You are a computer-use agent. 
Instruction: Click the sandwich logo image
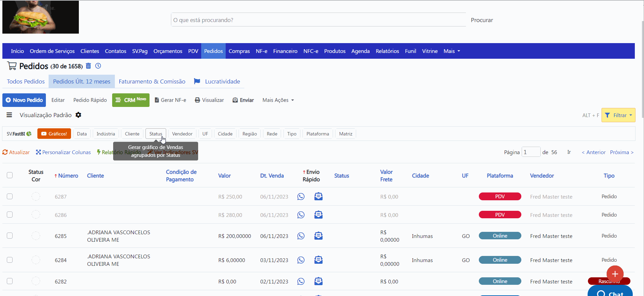tap(40, 17)
